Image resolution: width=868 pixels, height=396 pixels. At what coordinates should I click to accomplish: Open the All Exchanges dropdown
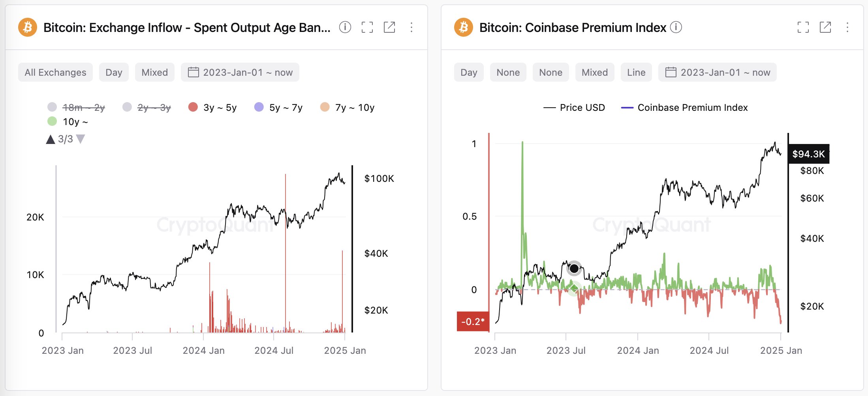(x=55, y=72)
